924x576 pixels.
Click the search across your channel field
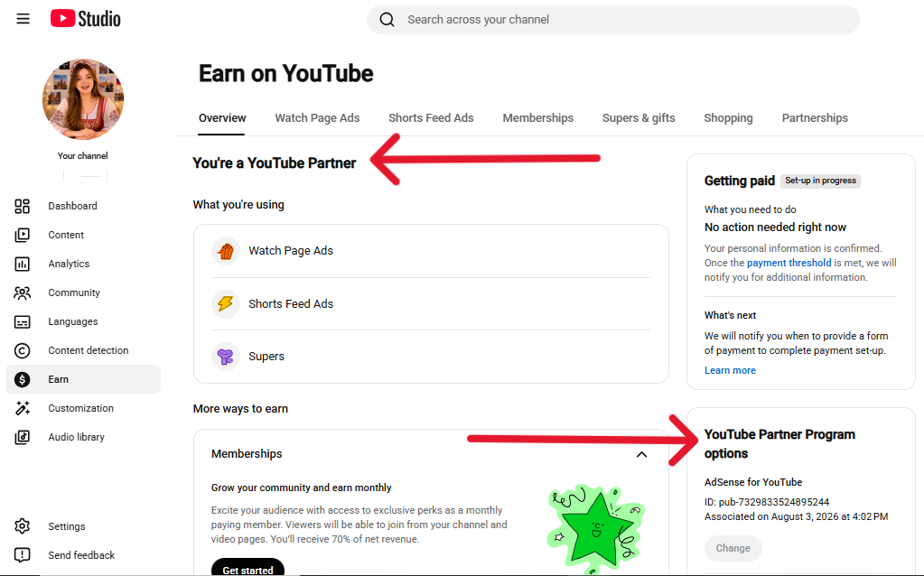point(613,20)
